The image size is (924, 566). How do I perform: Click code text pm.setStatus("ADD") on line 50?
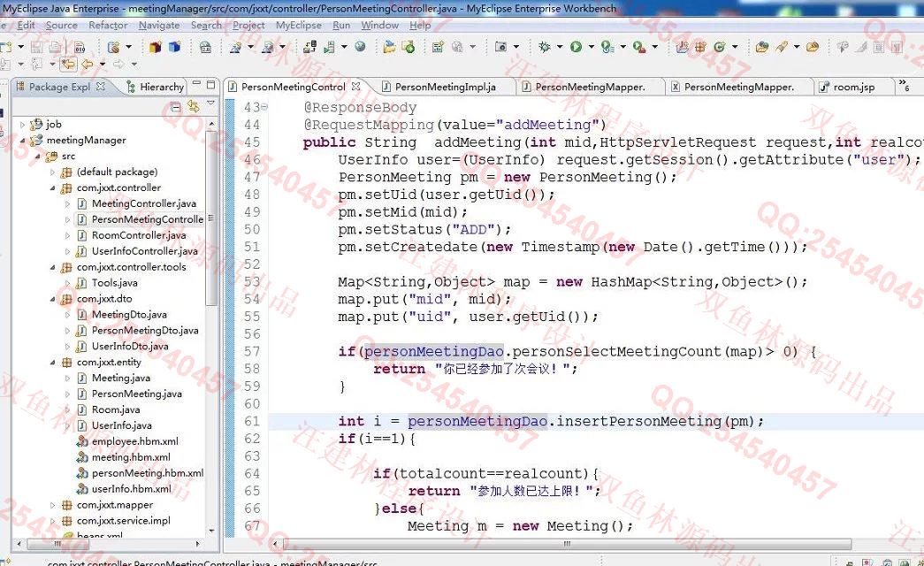[x=425, y=229]
